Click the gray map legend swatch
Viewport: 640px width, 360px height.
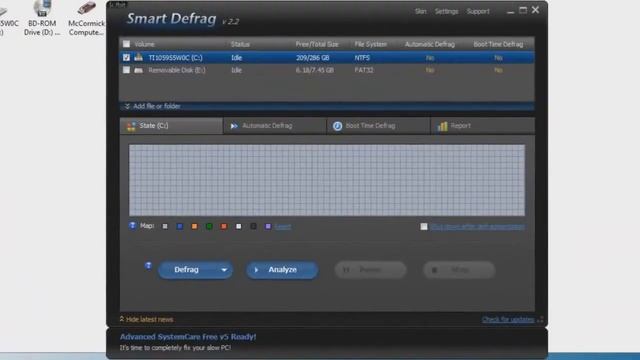(x=165, y=226)
